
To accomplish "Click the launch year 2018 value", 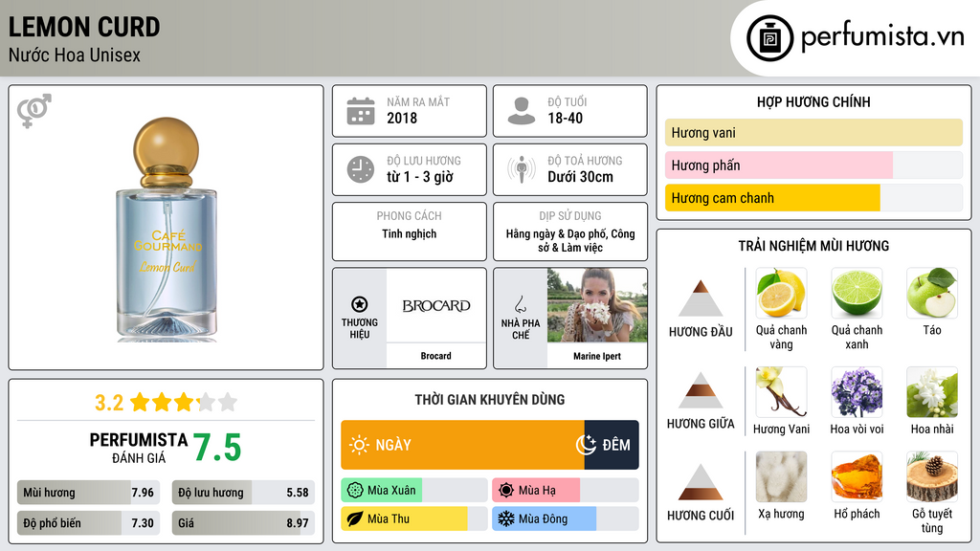I will [x=402, y=118].
